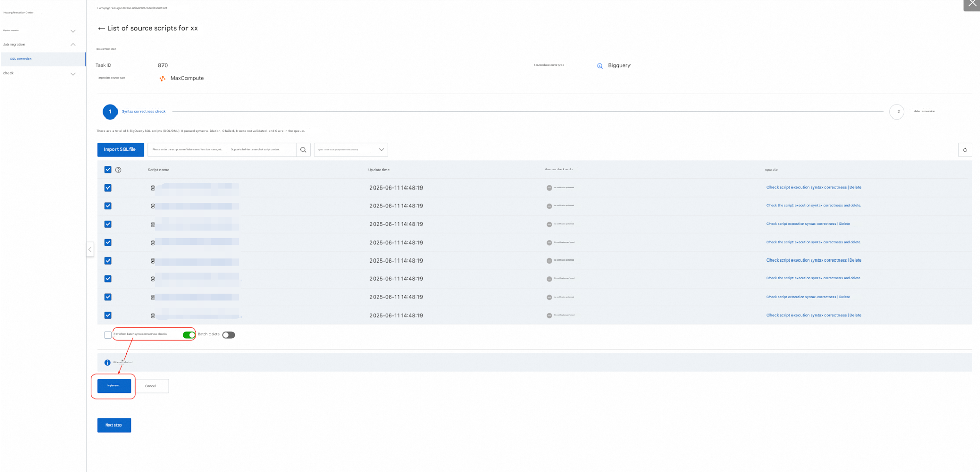Toggle the select-all checkbox in the table header

(108, 170)
